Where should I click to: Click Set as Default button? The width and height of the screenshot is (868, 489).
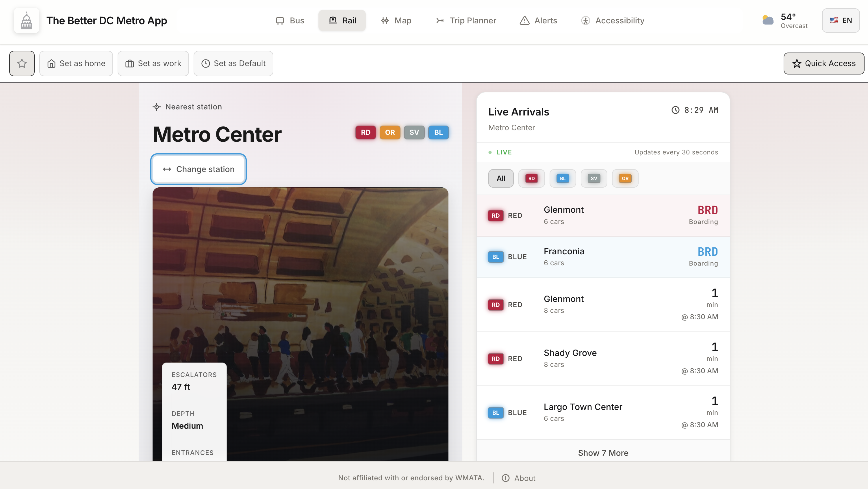pos(233,63)
